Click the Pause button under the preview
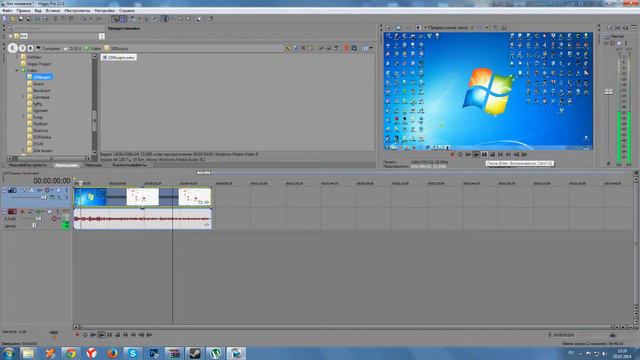The width and height of the screenshot is (640, 360). click(484, 155)
